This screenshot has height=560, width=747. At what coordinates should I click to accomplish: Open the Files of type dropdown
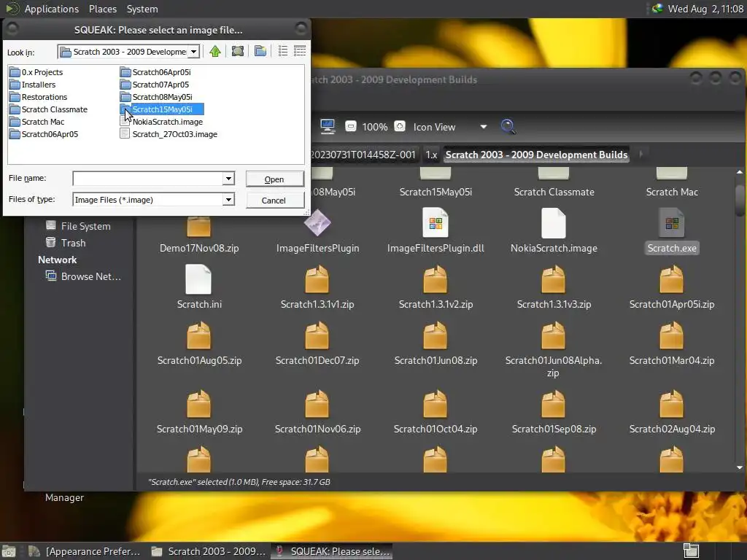click(228, 200)
